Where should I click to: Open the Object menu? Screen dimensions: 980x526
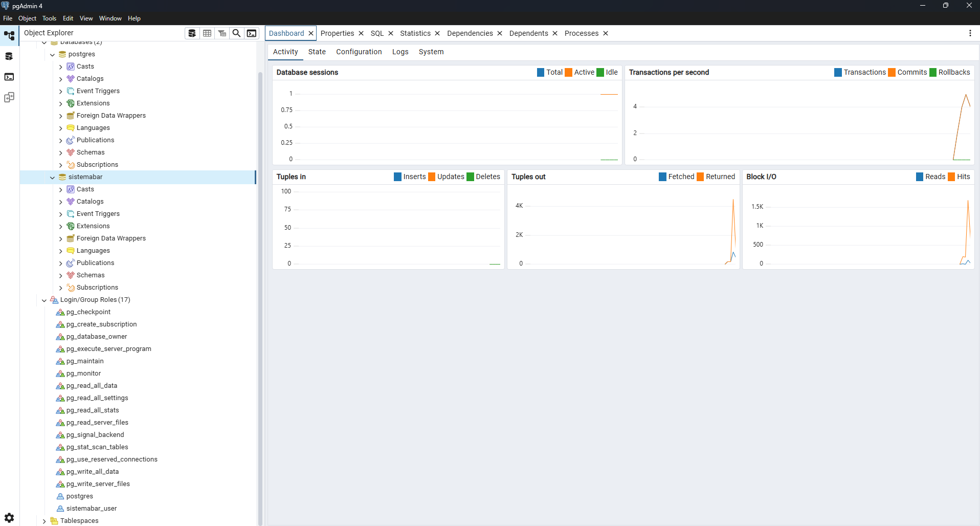pyautogui.click(x=27, y=18)
